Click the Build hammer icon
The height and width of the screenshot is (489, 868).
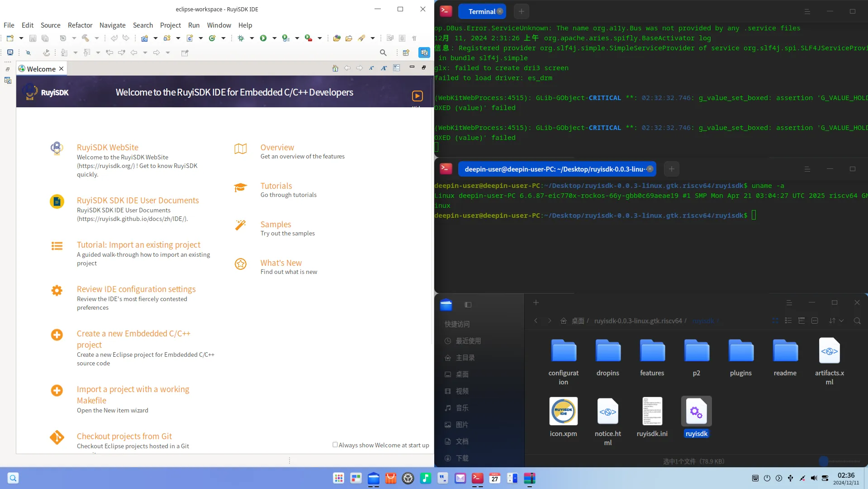point(85,38)
